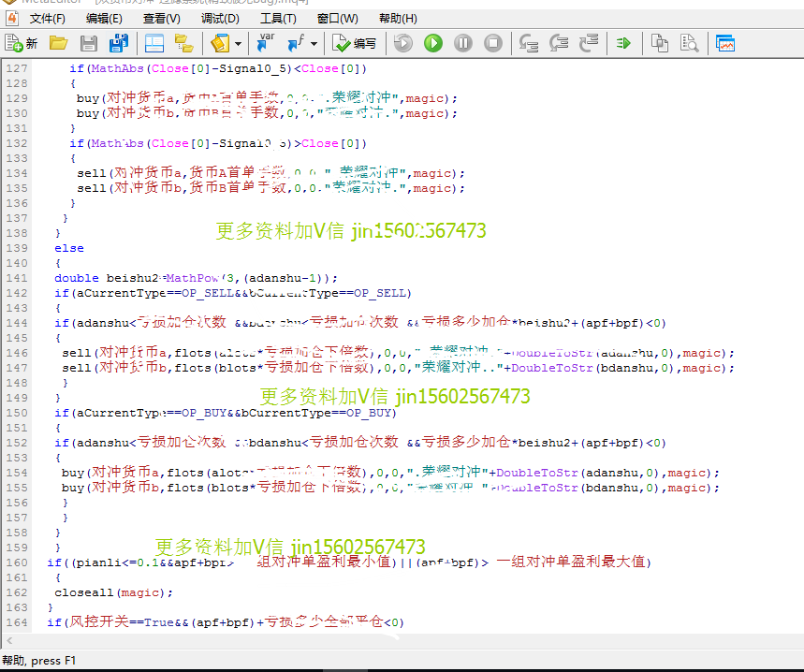Expand the dropdown arrow next to the function icon
Screen dimensions: 804x672
coord(314,44)
